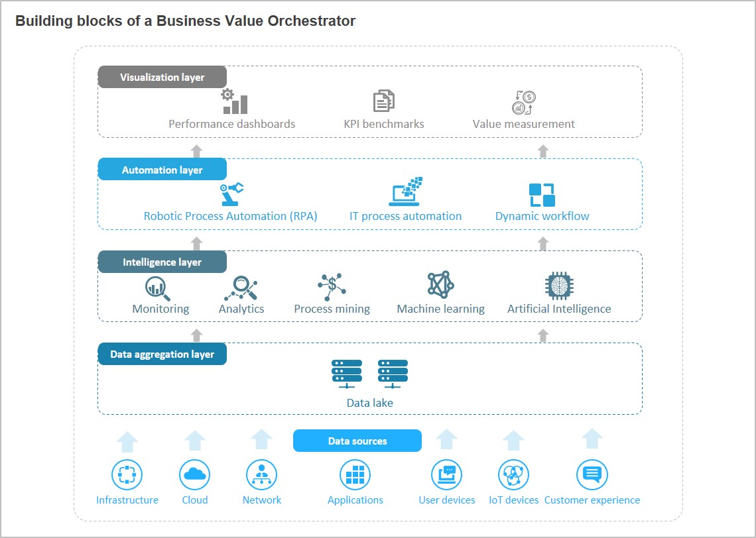The width and height of the screenshot is (756, 538).
Task: Click the IoT devices globe icon
Action: (513, 475)
